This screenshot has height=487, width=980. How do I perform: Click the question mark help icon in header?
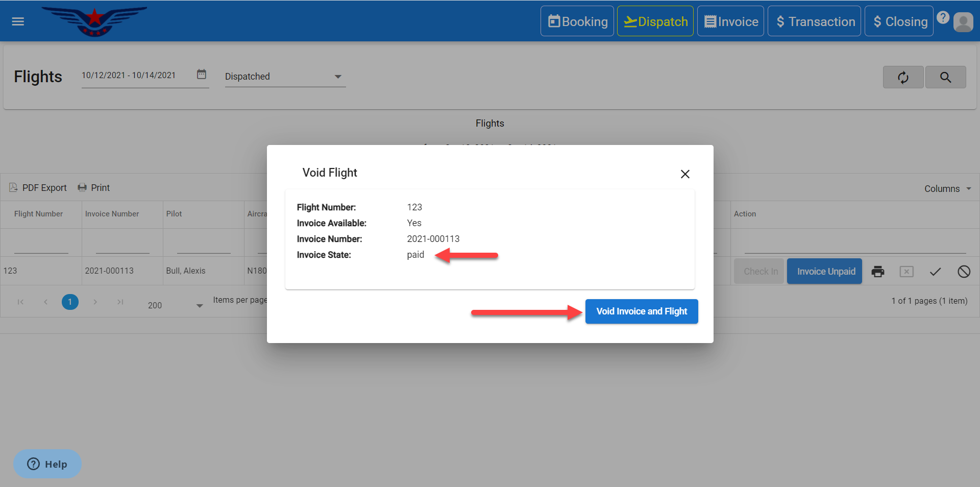tap(943, 17)
